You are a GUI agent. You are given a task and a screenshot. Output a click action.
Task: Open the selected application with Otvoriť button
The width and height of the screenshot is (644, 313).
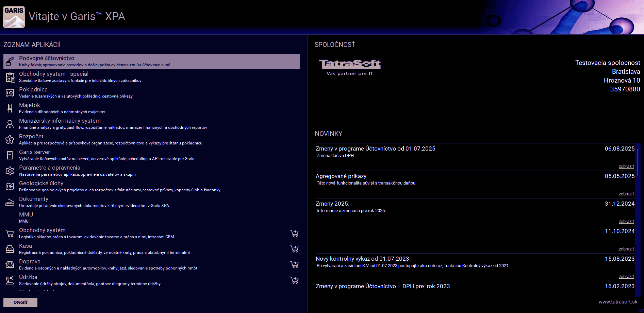click(x=20, y=302)
